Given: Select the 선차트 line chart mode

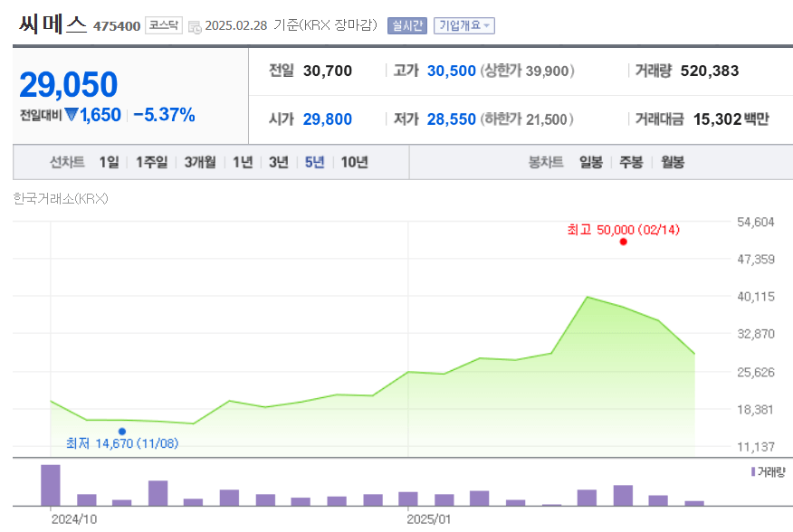Looking at the screenshot, I should [x=65, y=162].
